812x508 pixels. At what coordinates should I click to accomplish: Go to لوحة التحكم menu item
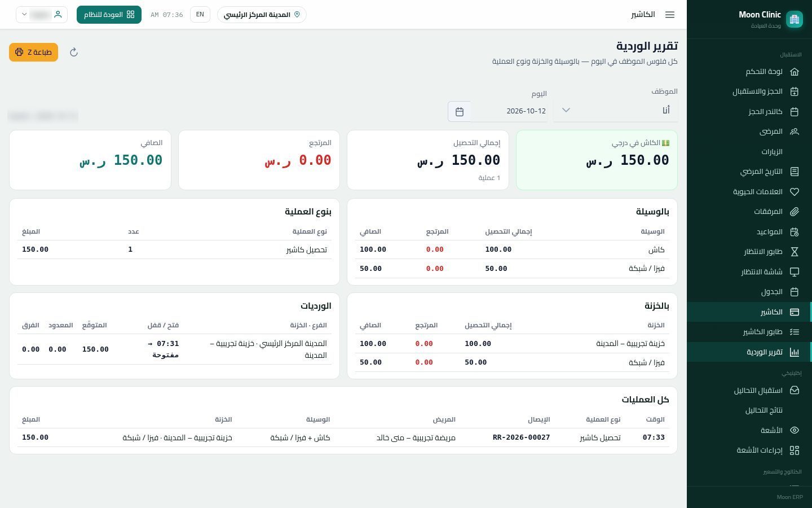[x=749, y=72]
